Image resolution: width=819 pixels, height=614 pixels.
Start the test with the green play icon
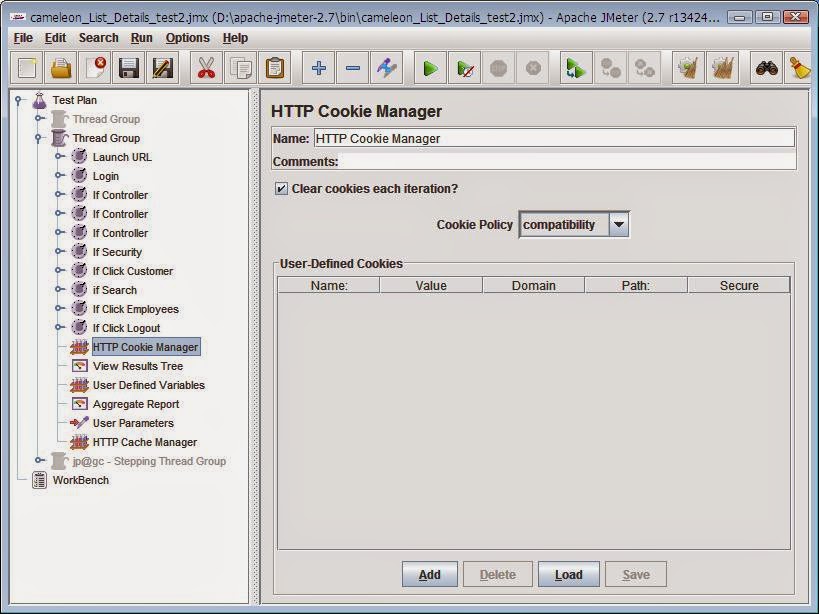tap(429, 68)
